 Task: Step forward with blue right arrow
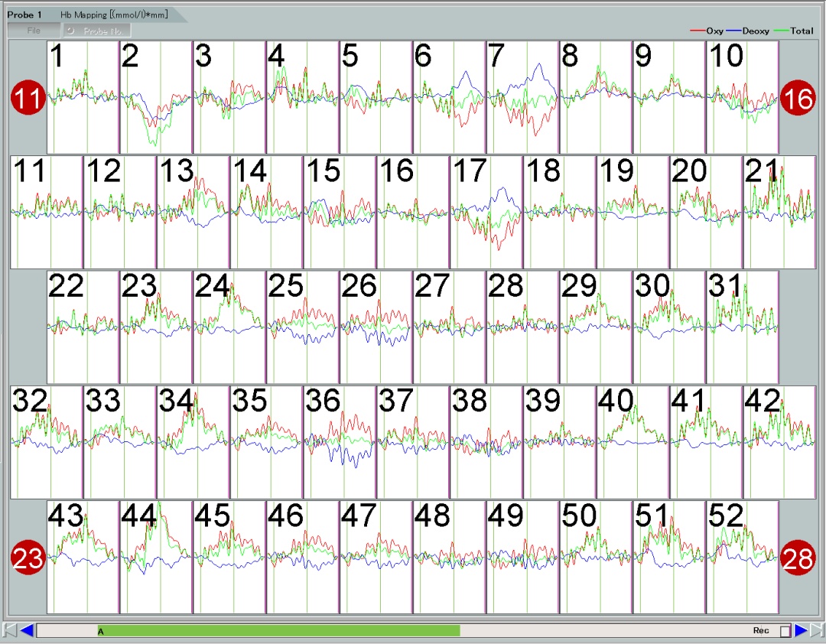(801, 630)
